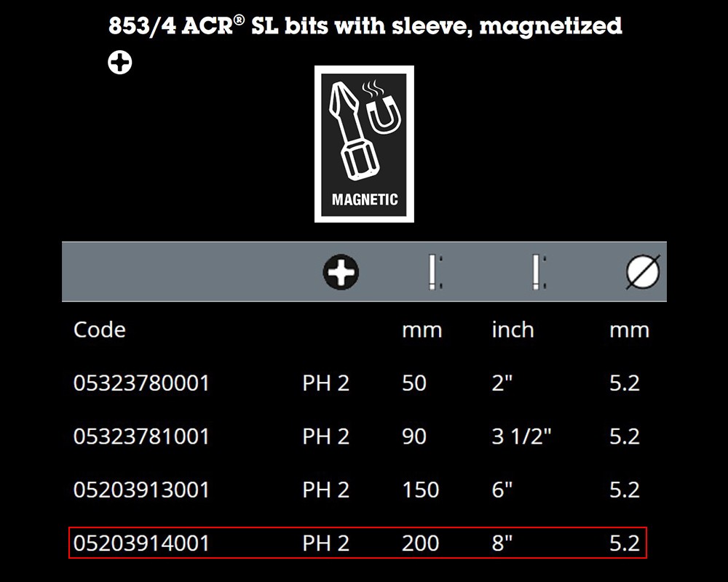Click the 3 1/2" inch length value
The image size is (728, 582).
coord(521,436)
